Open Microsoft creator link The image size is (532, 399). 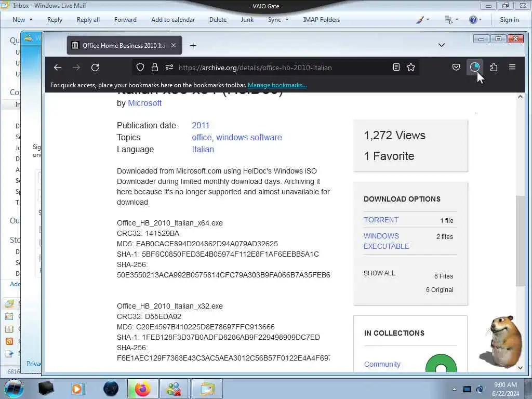click(x=144, y=103)
